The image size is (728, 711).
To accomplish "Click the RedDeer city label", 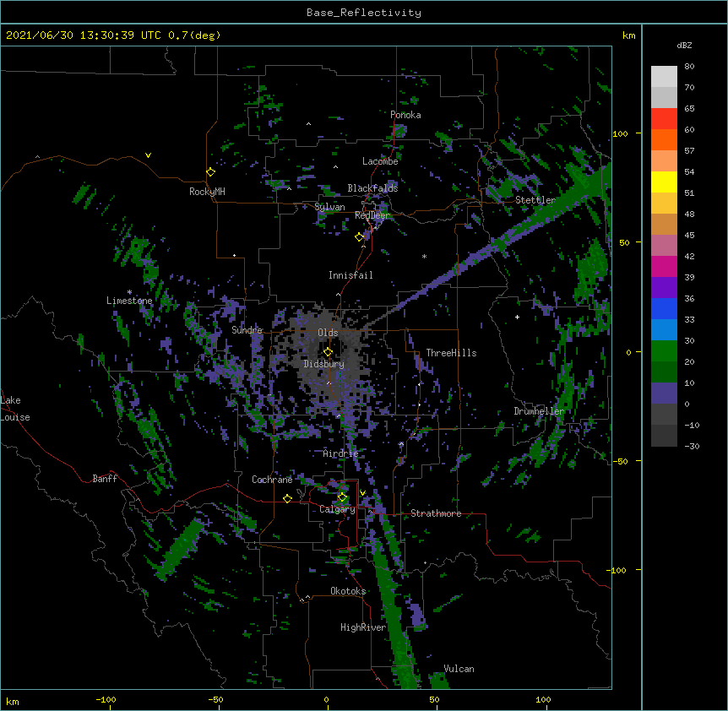I will [x=372, y=216].
